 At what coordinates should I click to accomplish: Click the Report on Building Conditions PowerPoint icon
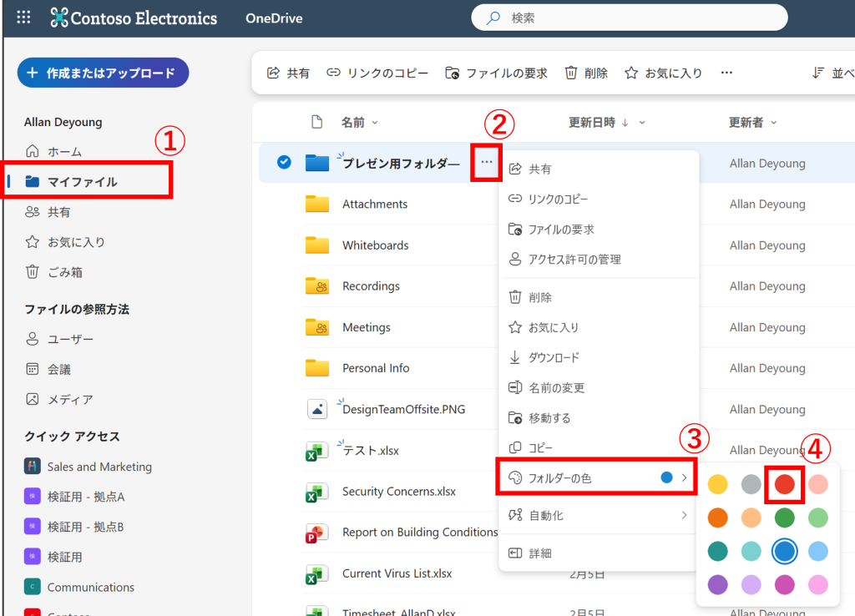pos(316,533)
